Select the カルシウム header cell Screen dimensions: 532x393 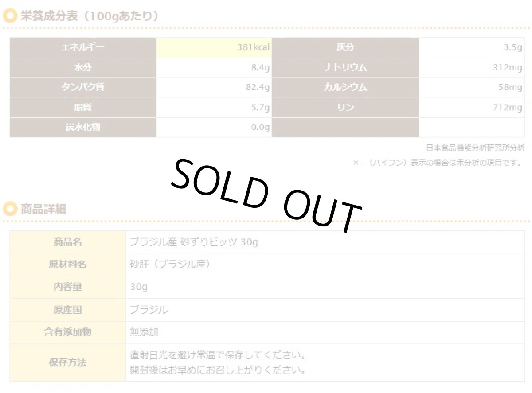tap(345, 87)
